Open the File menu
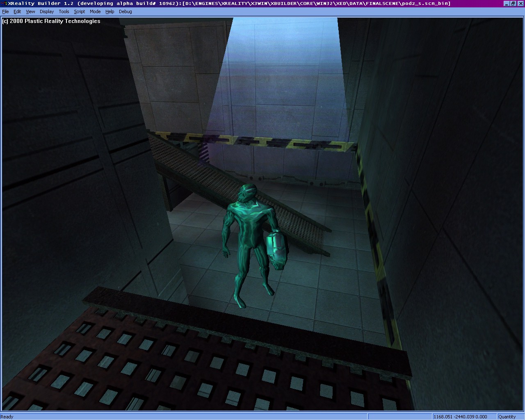Image resolution: width=525 pixels, height=420 pixels. (5, 11)
